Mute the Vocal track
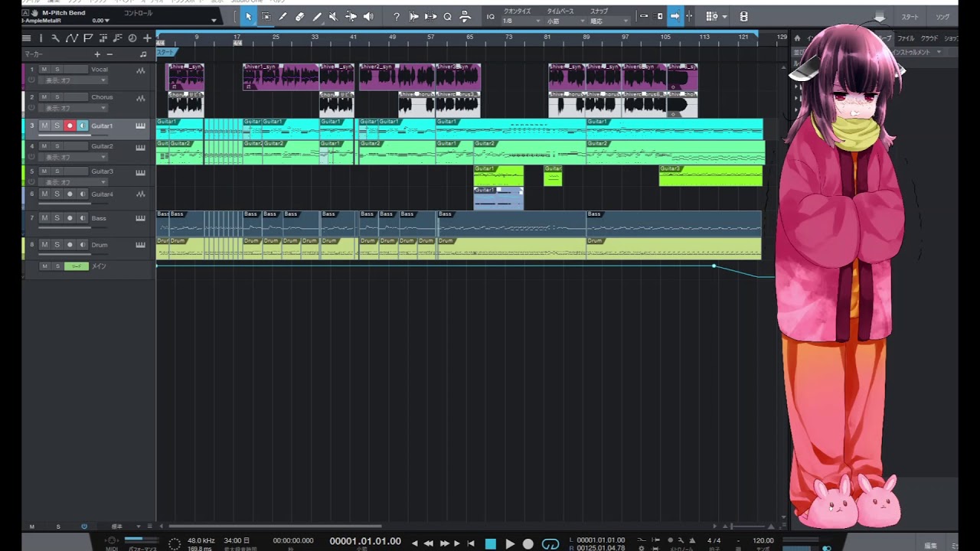 (x=44, y=70)
